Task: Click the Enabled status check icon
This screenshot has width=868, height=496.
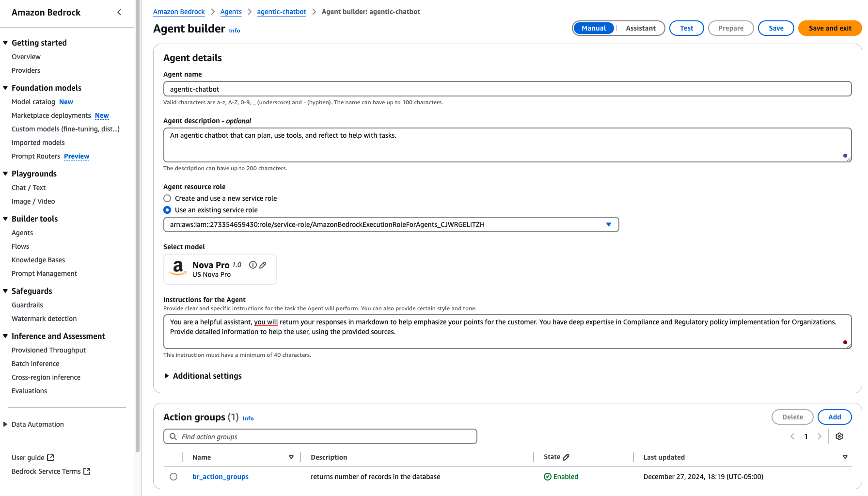Action: coord(548,477)
